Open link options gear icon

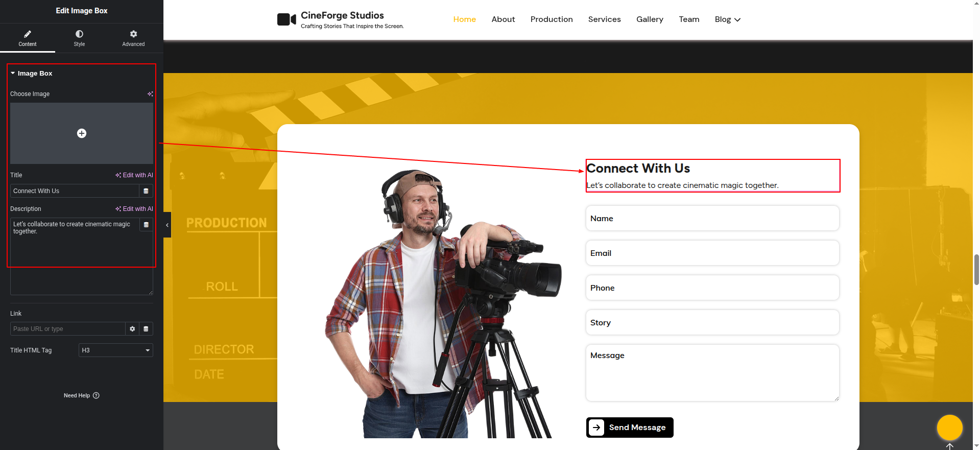132,329
